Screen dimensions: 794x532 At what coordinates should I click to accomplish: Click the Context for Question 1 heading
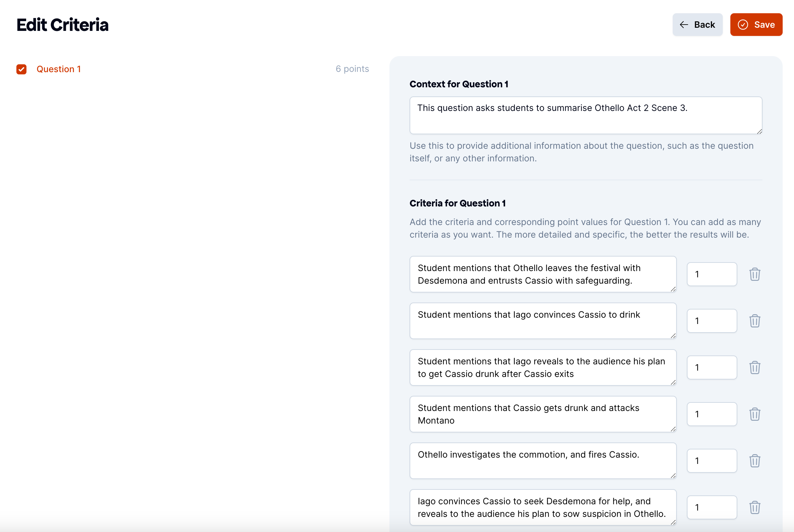click(458, 84)
